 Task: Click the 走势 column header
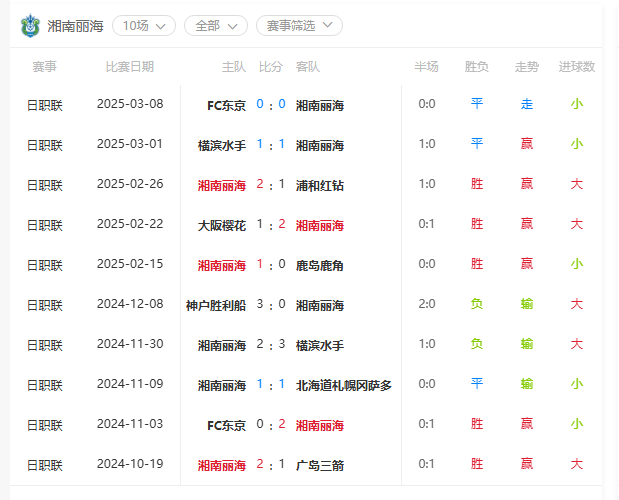click(x=527, y=67)
